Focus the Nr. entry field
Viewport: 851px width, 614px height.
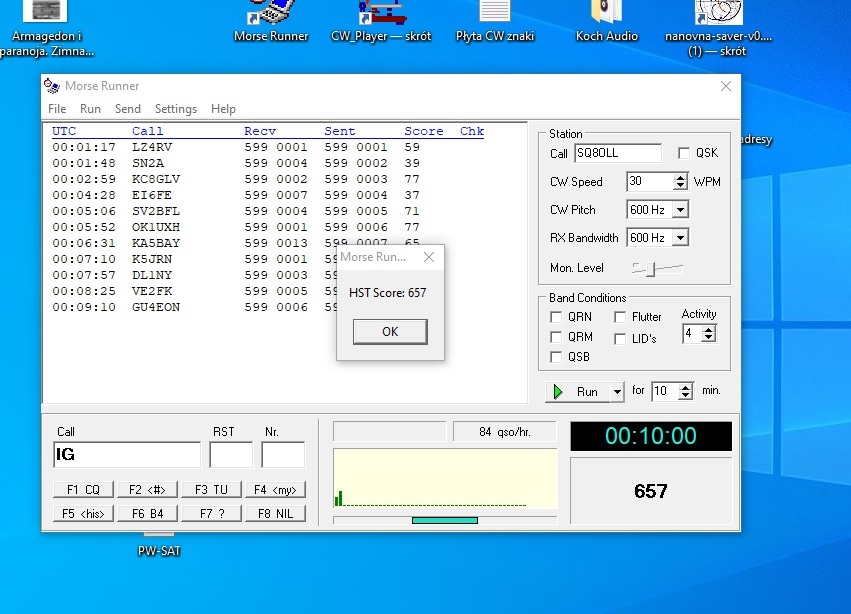pos(283,454)
